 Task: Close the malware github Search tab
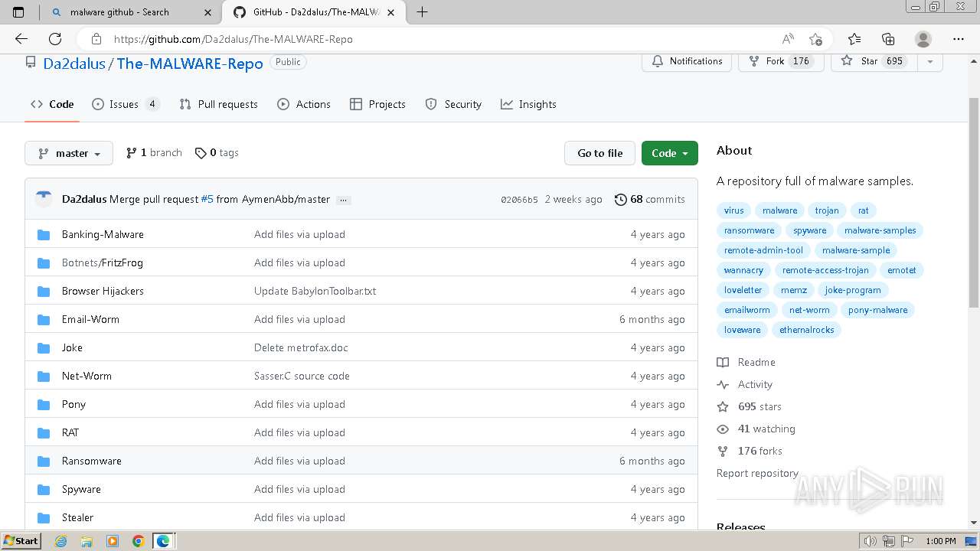pyautogui.click(x=207, y=12)
